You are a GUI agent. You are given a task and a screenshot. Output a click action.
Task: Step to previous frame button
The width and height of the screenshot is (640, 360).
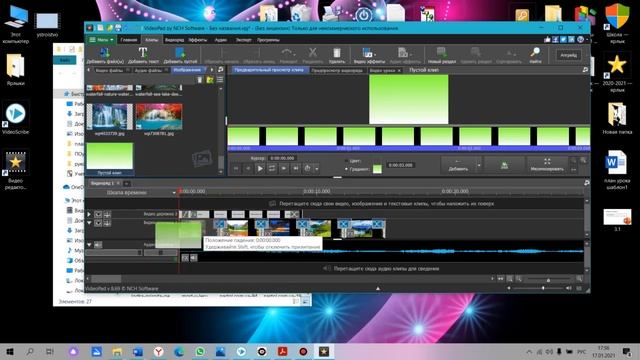248,168
